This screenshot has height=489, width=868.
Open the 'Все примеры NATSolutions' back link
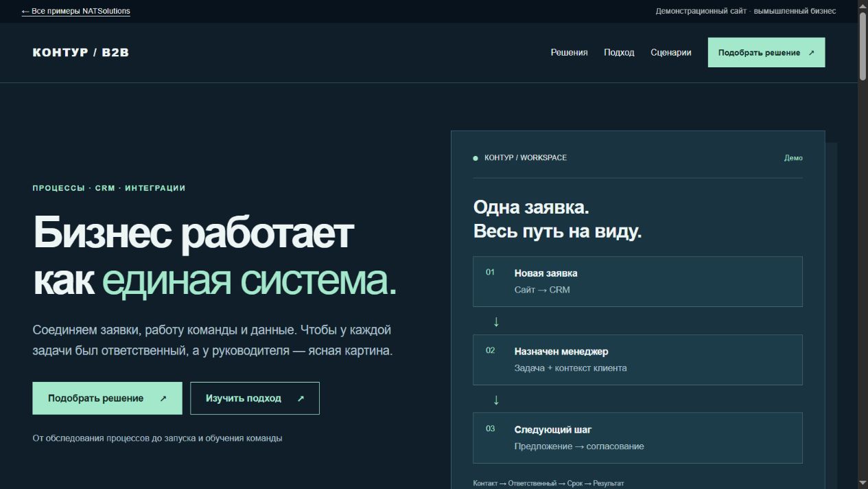[x=76, y=11]
